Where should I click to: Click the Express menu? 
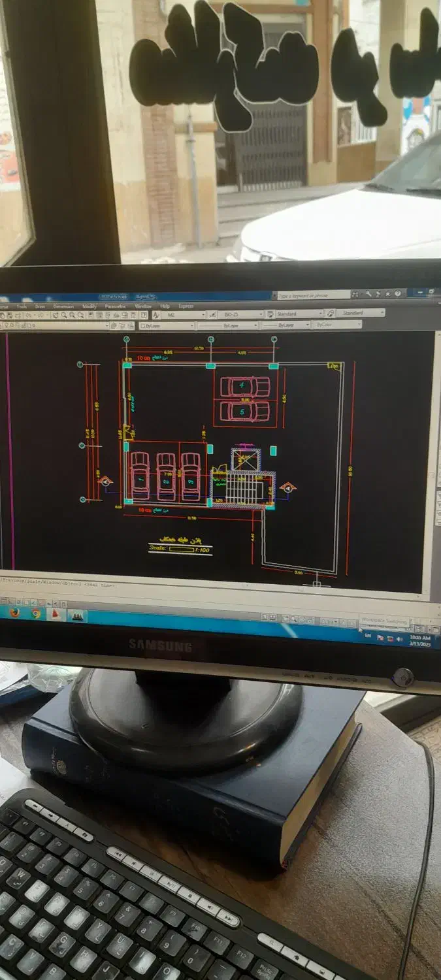[x=186, y=306]
